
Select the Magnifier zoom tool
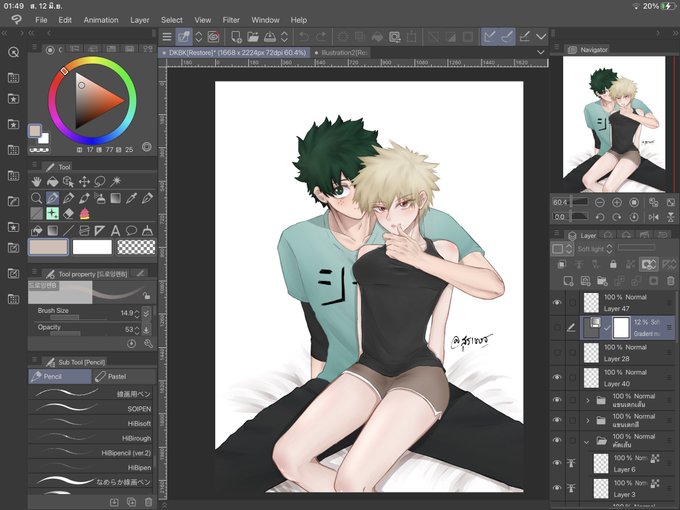pos(36,198)
